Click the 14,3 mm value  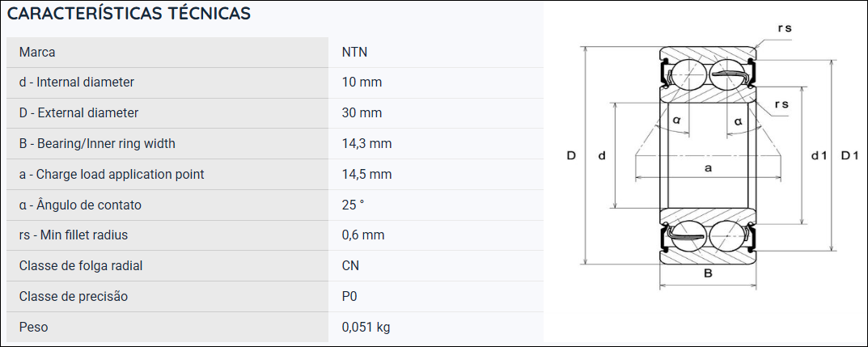point(367,144)
